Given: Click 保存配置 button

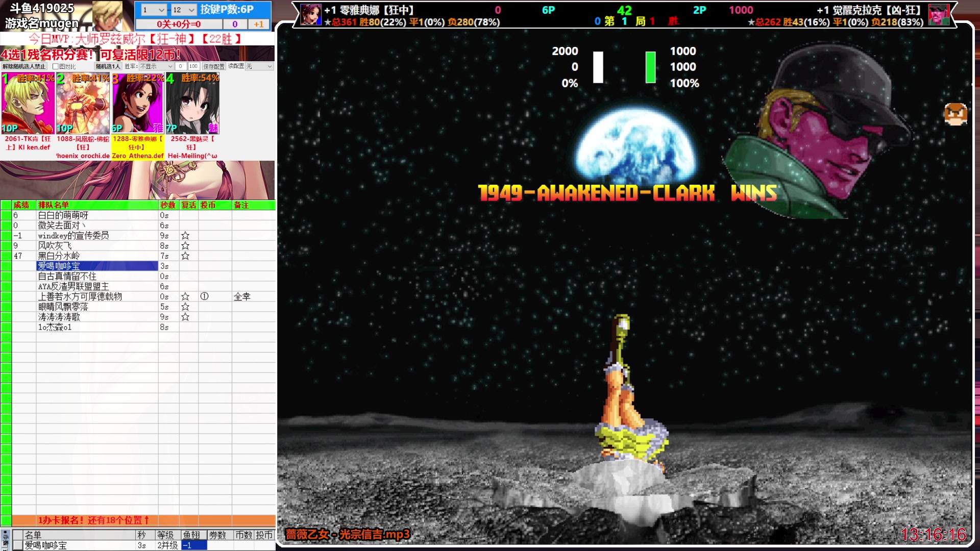Looking at the screenshot, I should click(214, 66).
